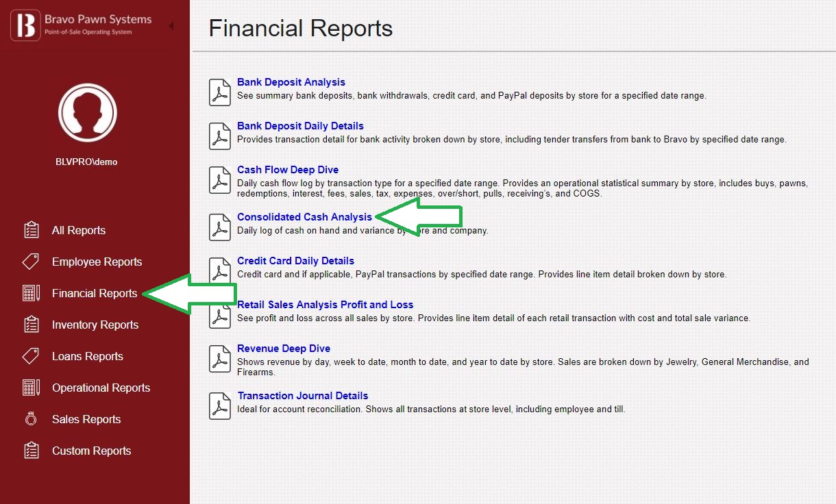Open the Consolidated Cash Analysis report
This screenshot has height=504, width=836.
click(304, 217)
